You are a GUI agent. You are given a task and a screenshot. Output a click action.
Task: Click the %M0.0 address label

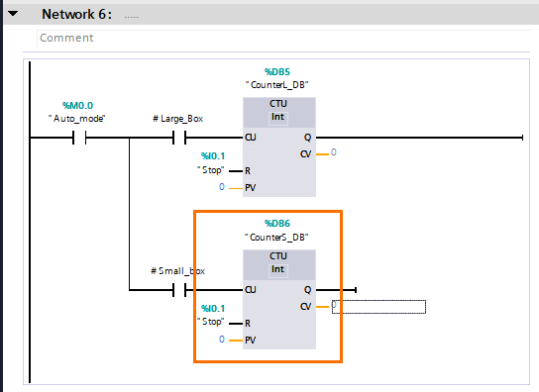pyautogui.click(x=77, y=106)
